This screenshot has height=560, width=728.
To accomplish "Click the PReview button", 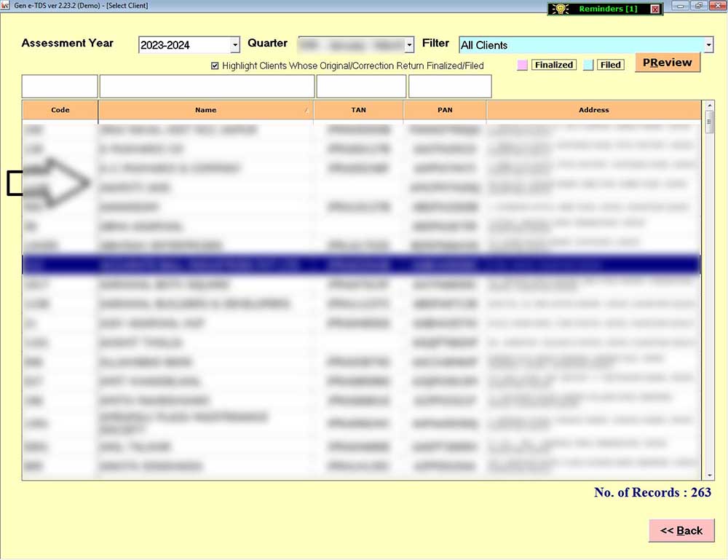I will [x=667, y=63].
